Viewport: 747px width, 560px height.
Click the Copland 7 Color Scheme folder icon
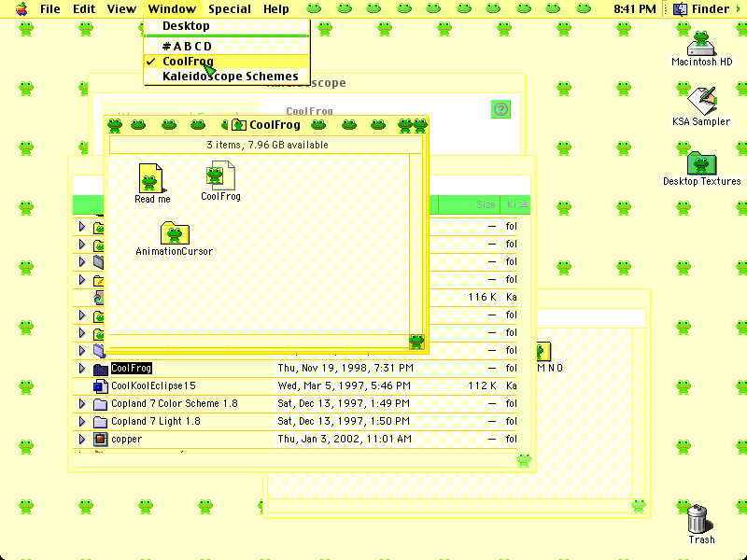(101, 404)
